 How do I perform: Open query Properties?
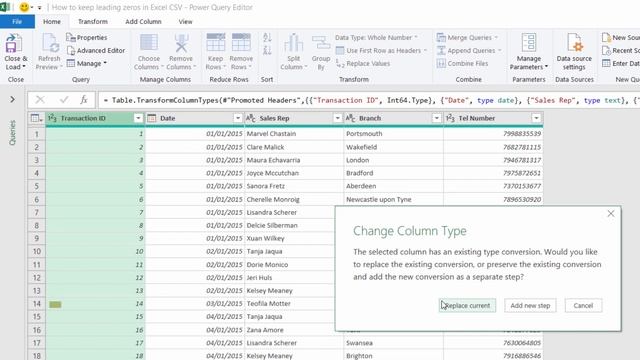coord(87,38)
